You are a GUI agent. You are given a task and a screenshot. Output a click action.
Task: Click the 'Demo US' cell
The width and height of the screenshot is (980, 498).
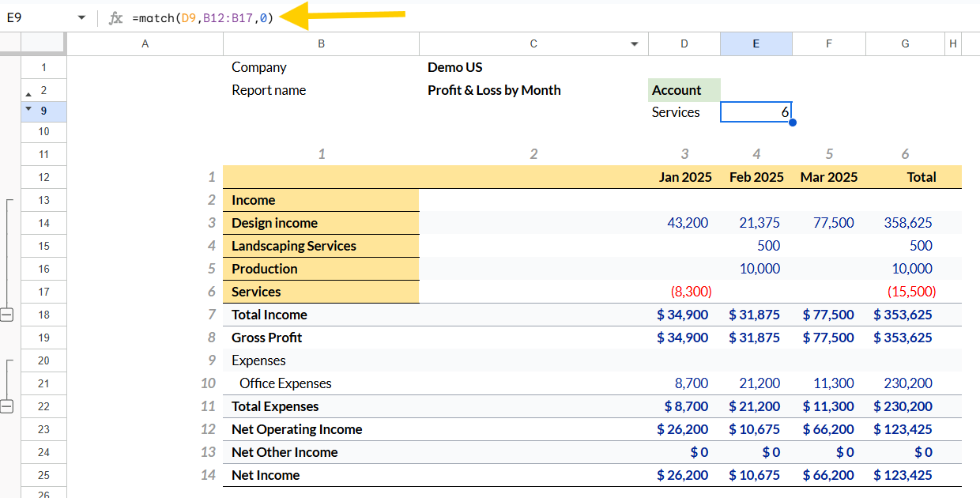(x=533, y=67)
